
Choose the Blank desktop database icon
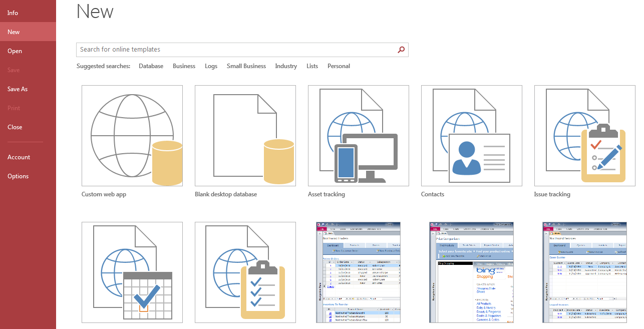245,136
